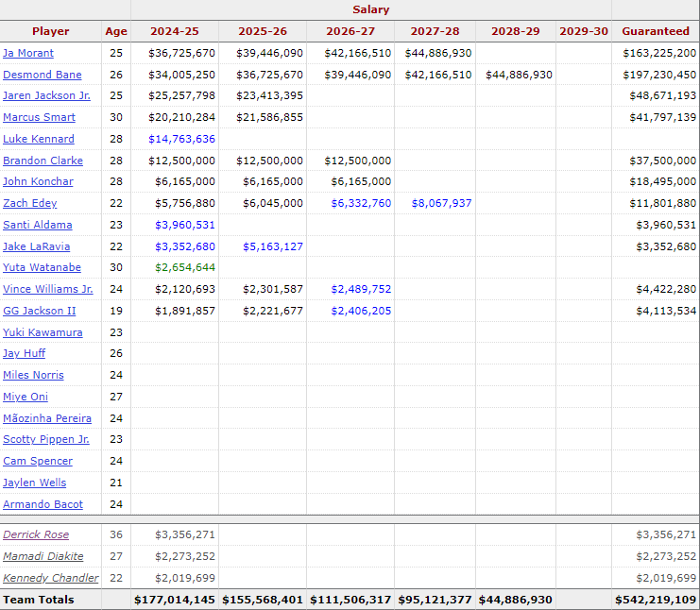Viewport: 700px width, 610px height.
Task: Open Yuki Kawamura's player link
Action: pos(43,332)
